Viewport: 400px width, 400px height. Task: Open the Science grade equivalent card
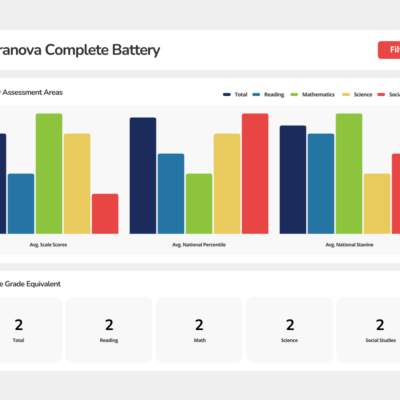pos(290,330)
